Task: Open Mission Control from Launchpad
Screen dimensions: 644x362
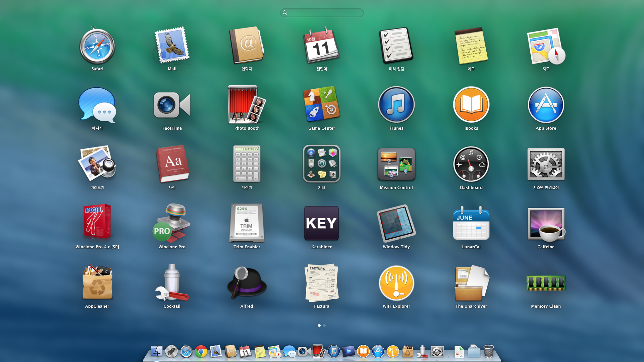Action: tap(396, 164)
